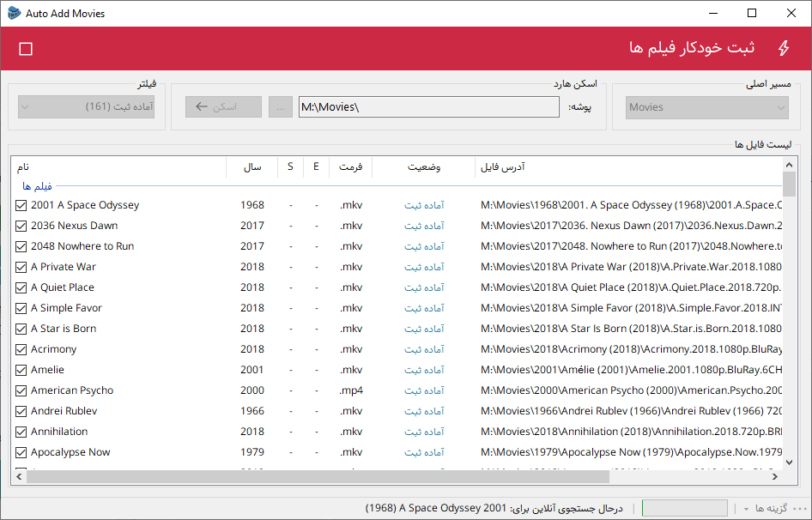Click the A Private War file path

(631, 267)
